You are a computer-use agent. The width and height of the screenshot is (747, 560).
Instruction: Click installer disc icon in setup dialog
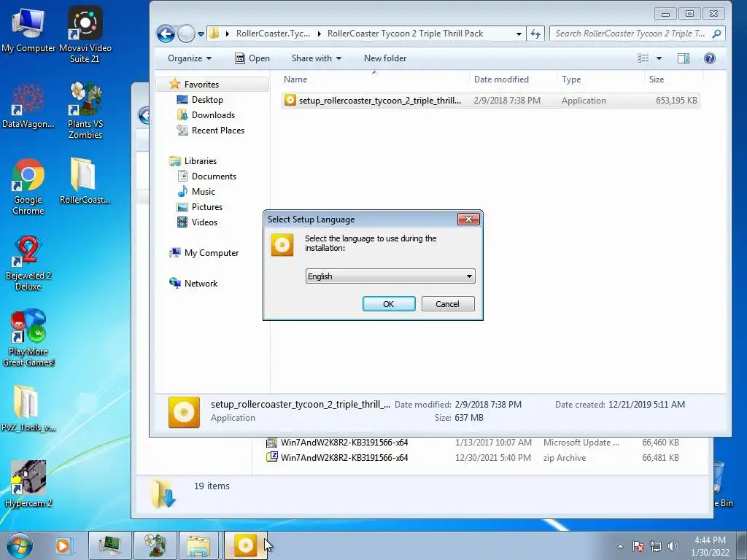[x=282, y=245]
